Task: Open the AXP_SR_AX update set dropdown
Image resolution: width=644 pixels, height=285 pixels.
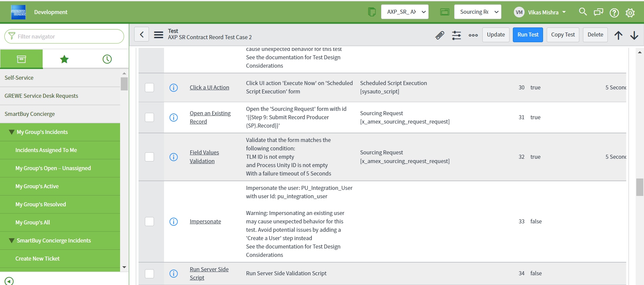Action: pyautogui.click(x=405, y=12)
